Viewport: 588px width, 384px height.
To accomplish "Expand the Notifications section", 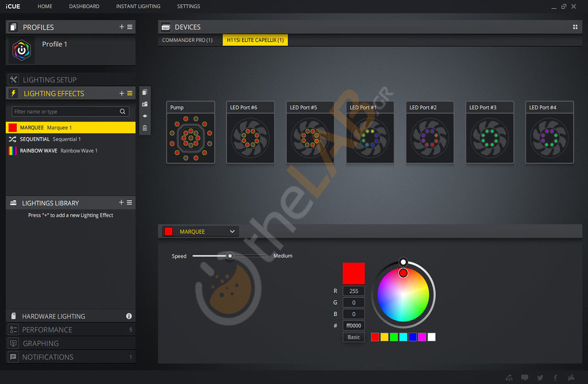I will 71,357.
